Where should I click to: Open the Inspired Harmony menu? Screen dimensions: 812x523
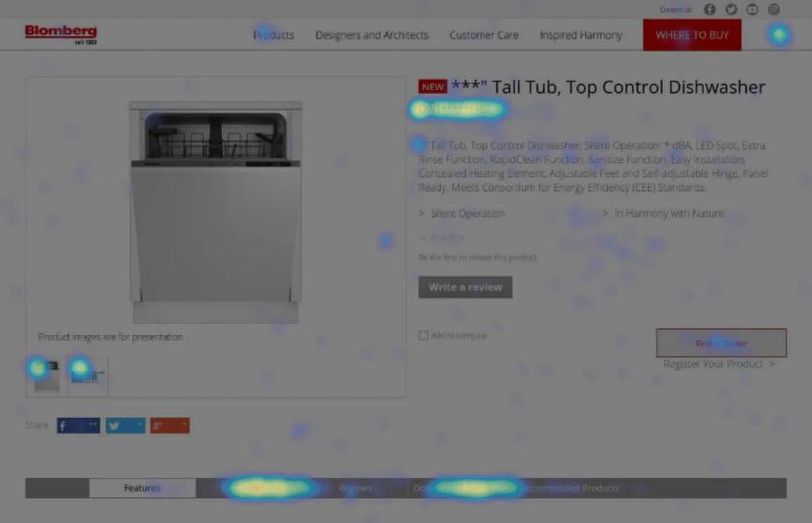point(581,35)
